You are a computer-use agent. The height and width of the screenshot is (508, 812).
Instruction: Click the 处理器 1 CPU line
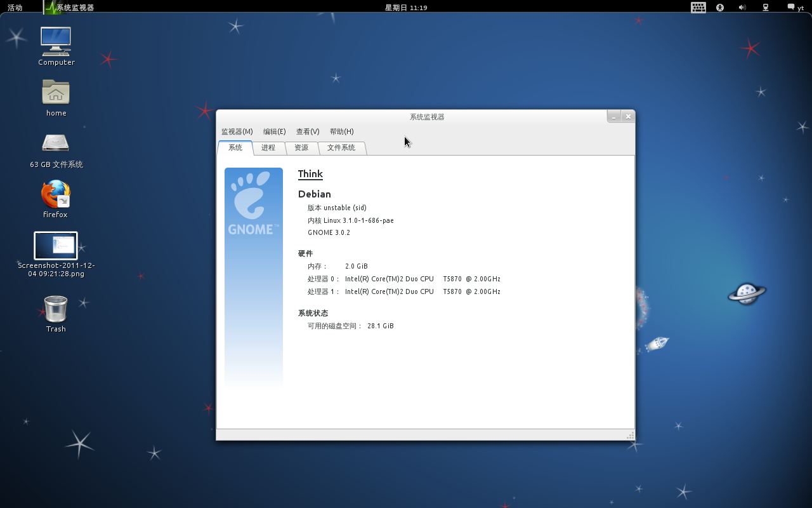[403, 291]
